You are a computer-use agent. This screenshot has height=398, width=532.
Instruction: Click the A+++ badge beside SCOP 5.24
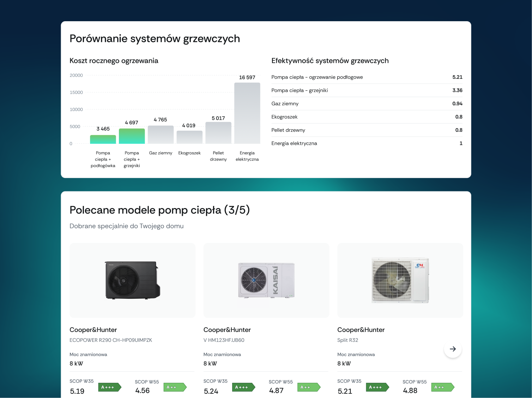click(243, 387)
